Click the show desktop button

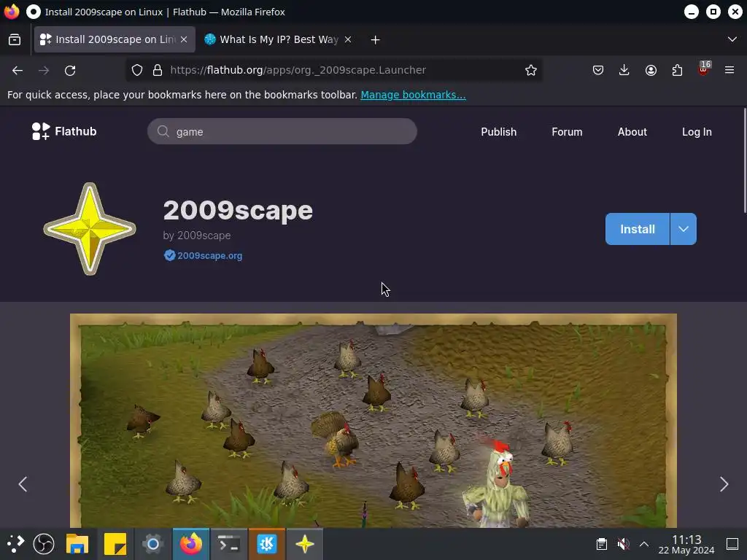point(732,544)
